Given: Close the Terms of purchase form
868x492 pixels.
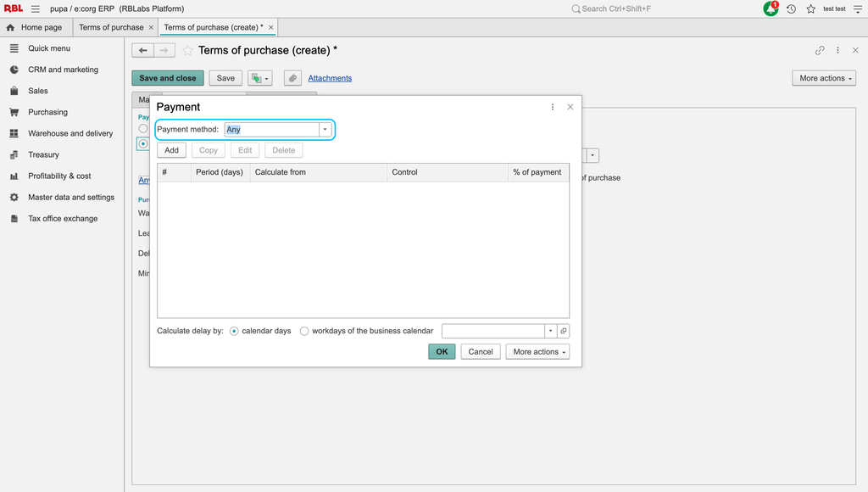Looking at the screenshot, I should click(x=855, y=50).
